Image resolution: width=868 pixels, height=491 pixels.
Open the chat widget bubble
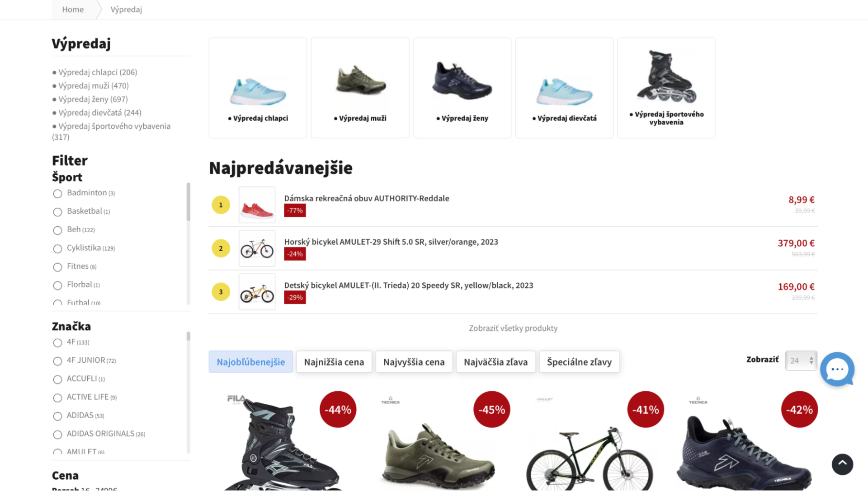pyautogui.click(x=837, y=369)
